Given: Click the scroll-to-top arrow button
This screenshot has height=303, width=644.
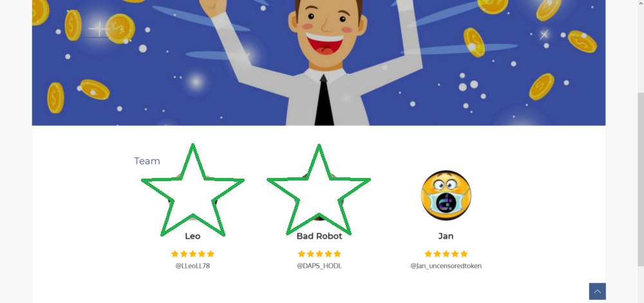Looking at the screenshot, I should pos(597,291).
